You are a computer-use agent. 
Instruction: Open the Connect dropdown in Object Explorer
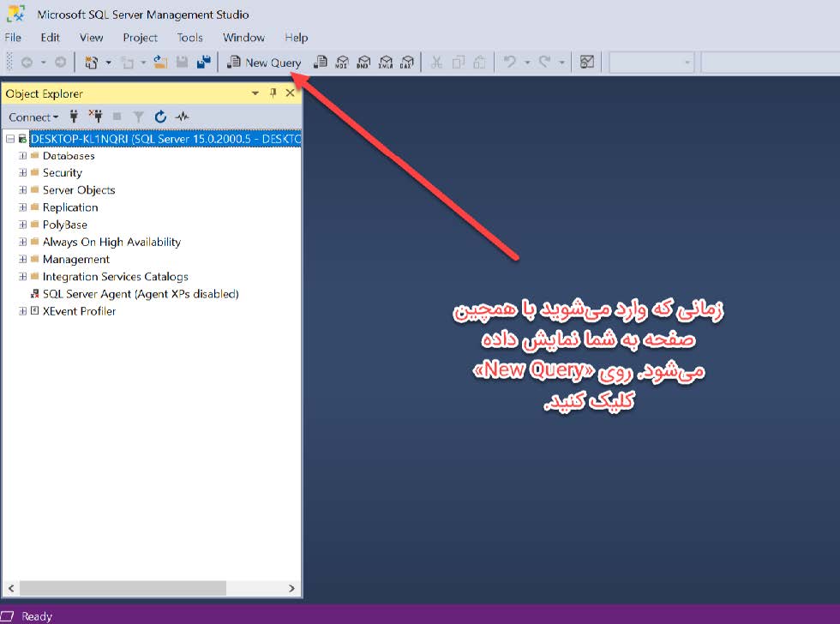coord(33,117)
